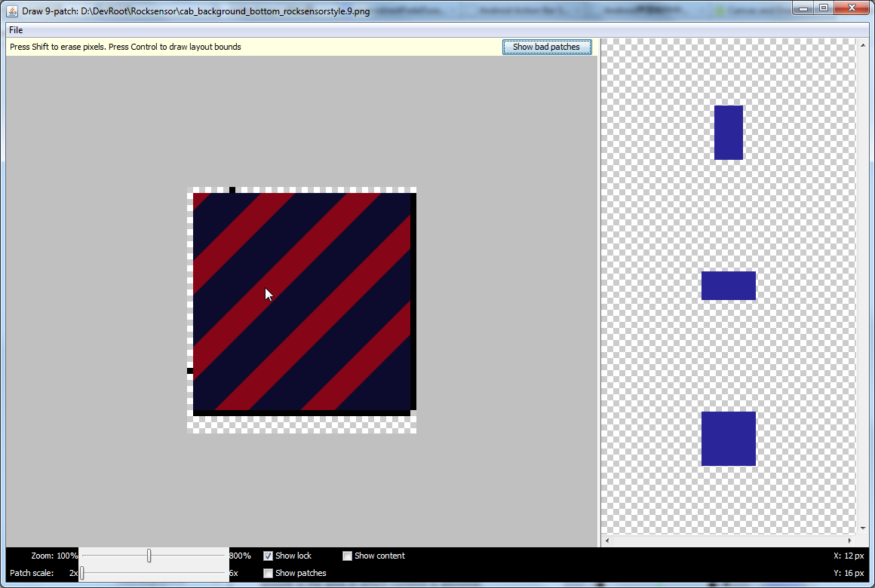Click the large square preview patch
The image size is (875, 588).
click(728, 439)
